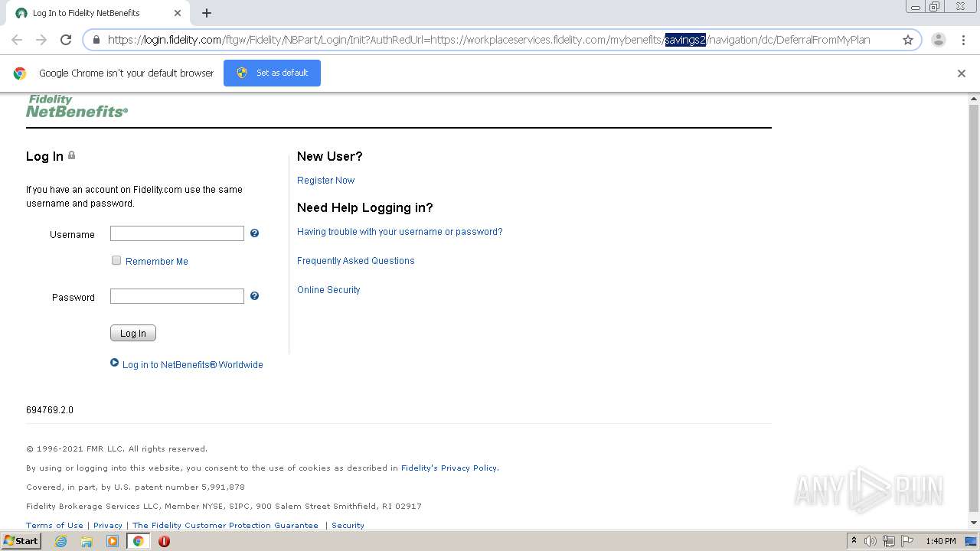The width and height of the screenshot is (980, 551).
Task: Tick the Remember Me checkbox
Action: (116, 260)
